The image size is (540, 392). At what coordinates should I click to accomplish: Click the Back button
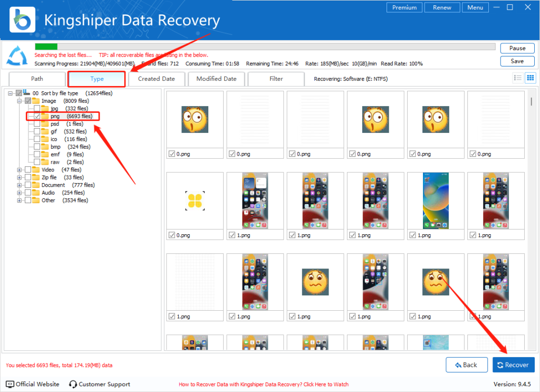[x=467, y=365]
